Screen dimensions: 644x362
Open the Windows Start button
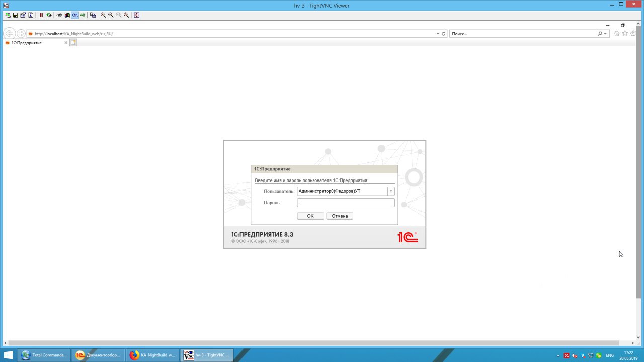coord(9,355)
